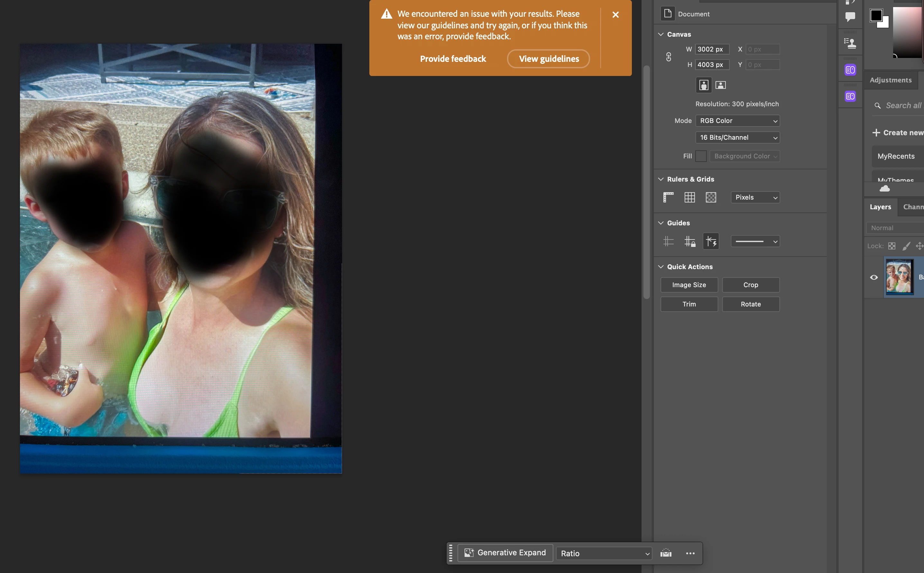Image resolution: width=924 pixels, height=573 pixels.
Task: Click the Crop quick action button
Action: tap(750, 285)
